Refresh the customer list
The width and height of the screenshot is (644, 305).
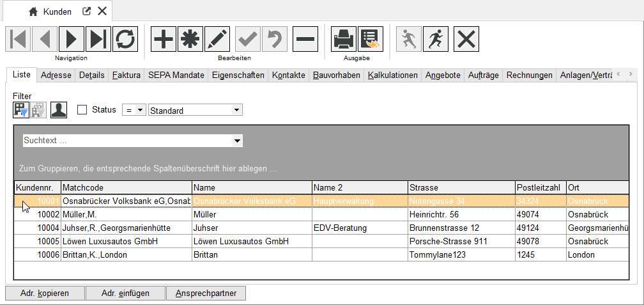(x=125, y=39)
